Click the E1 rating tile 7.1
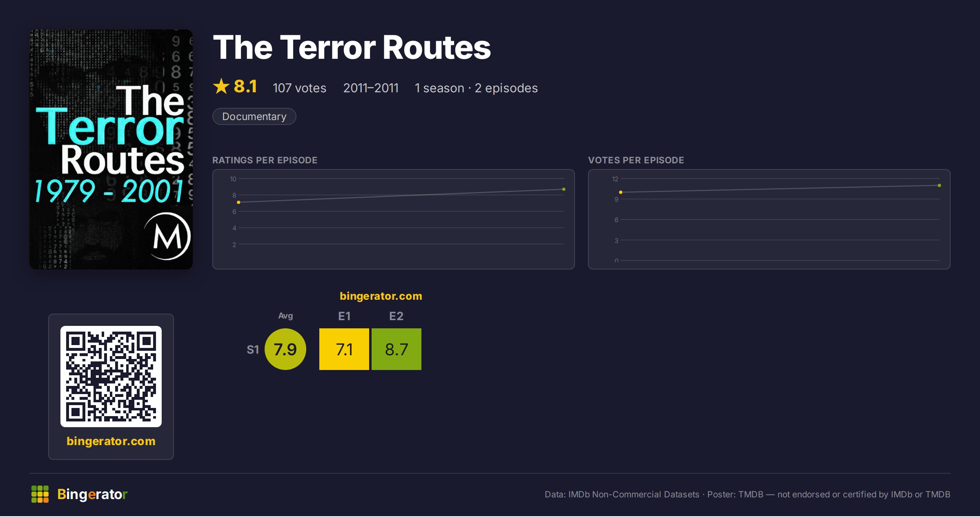This screenshot has width=980, height=517. tap(344, 349)
